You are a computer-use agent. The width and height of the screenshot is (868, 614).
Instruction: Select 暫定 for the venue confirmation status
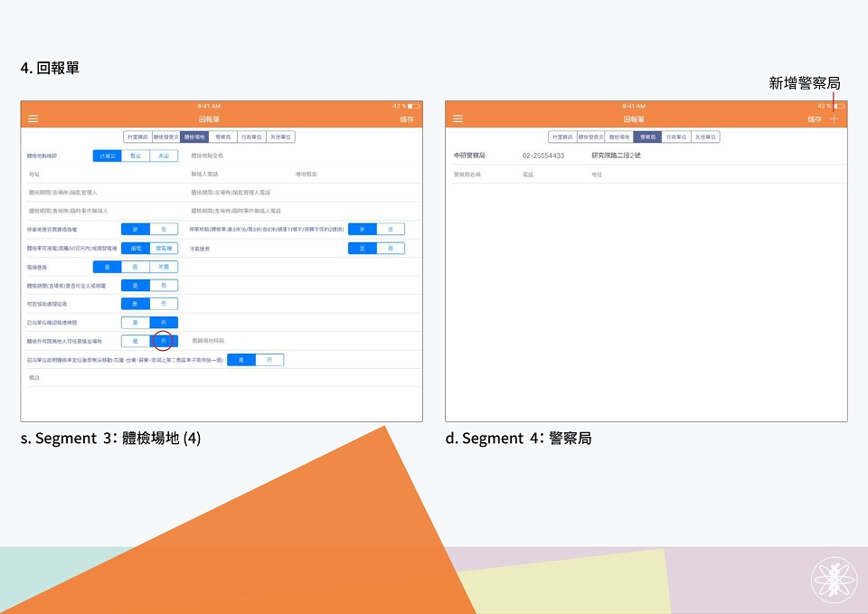136,156
